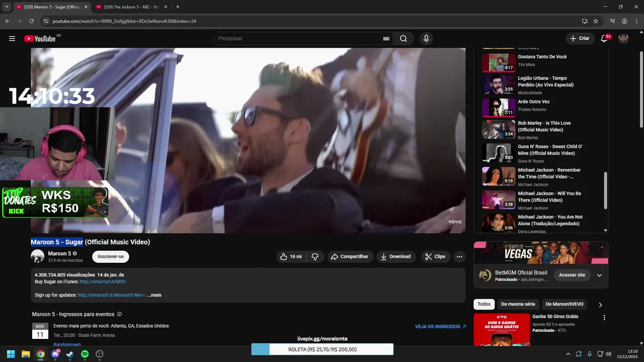
Task: Expand the BetMGM ad chevron
Action: click(599, 275)
